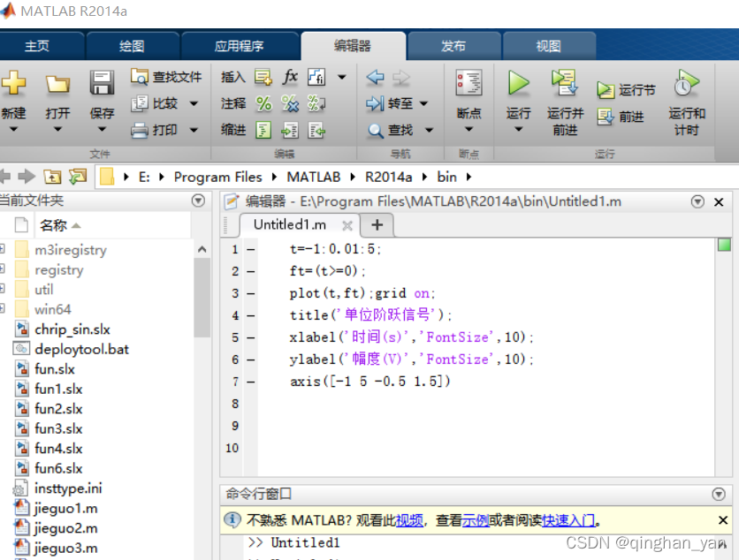Screen dimensions: 739x560
Task: Click 'R2014a' in address path
Action: pyautogui.click(x=388, y=177)
